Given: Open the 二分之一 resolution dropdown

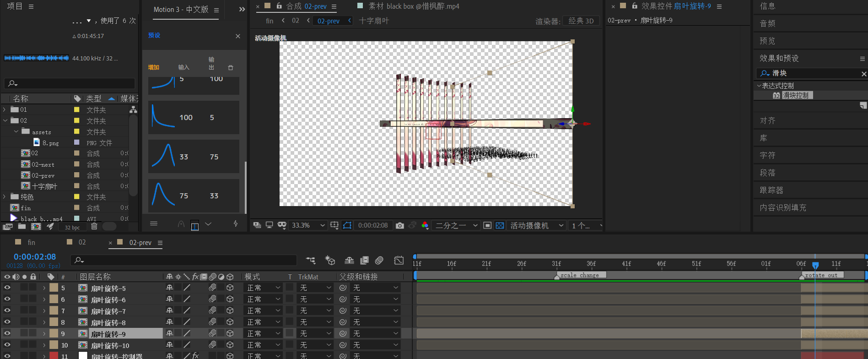Looking at the screenshot, I should click(x=456, y=225).
